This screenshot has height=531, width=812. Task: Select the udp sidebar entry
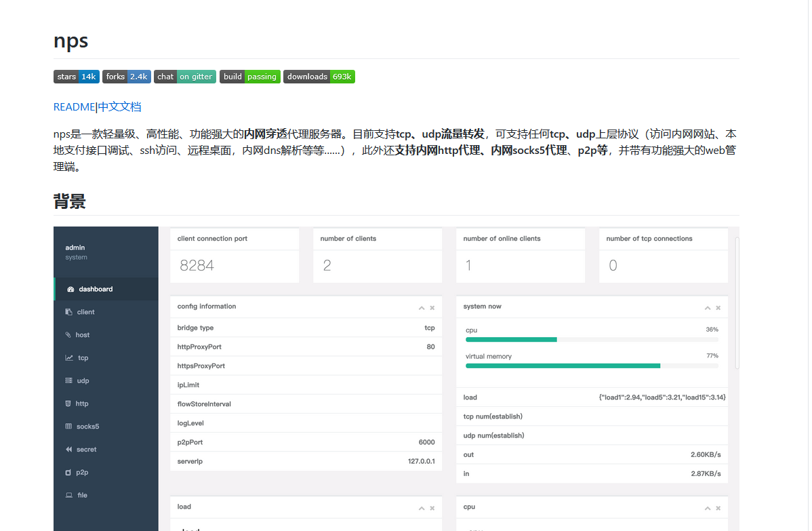tap(106, 380)
